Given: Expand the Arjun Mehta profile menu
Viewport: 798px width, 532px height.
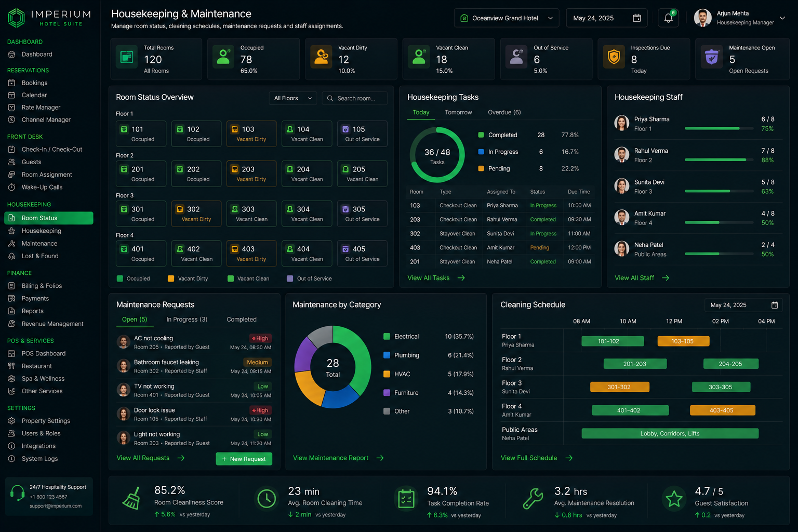Looking at the screenshot, I should tap(782, 18).
